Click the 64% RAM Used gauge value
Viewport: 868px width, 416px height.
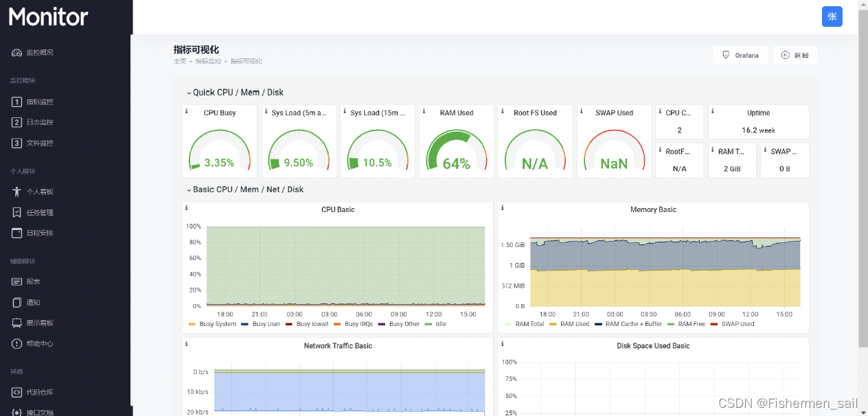click(457, 163)
